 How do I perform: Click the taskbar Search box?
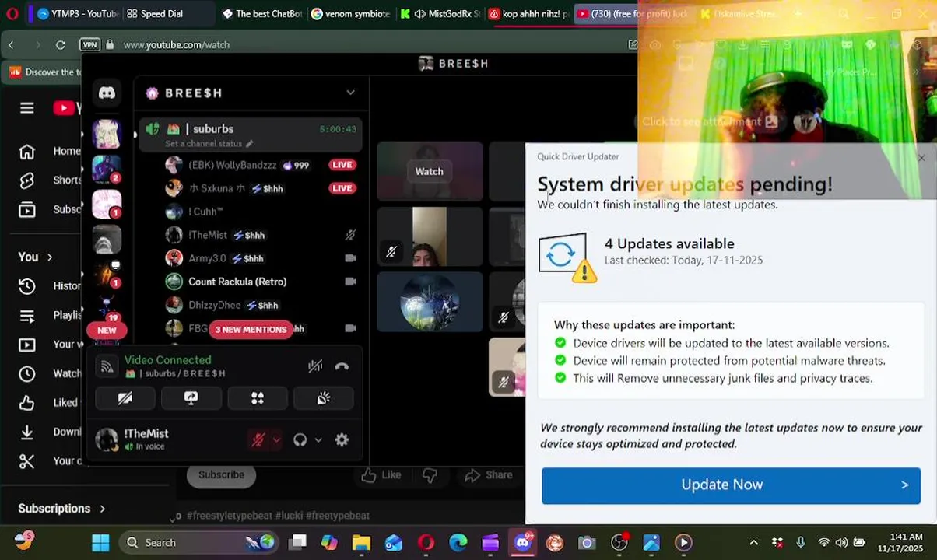199,542
